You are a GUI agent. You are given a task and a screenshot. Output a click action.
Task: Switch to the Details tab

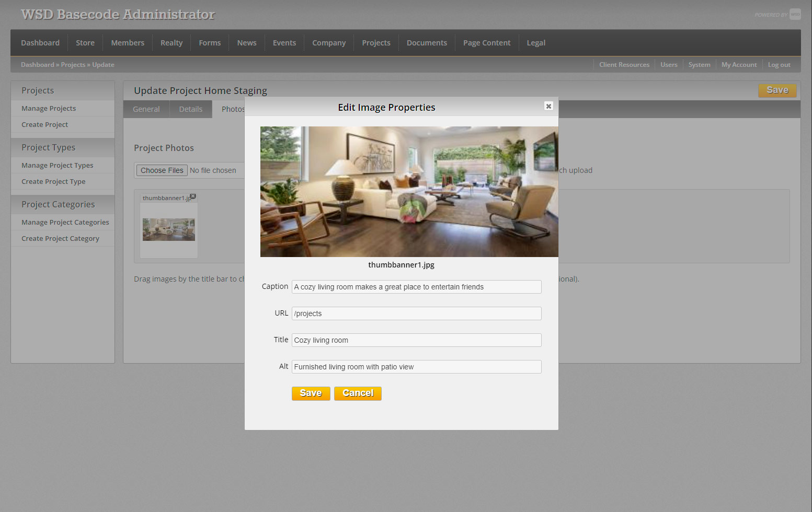[191, 109]
